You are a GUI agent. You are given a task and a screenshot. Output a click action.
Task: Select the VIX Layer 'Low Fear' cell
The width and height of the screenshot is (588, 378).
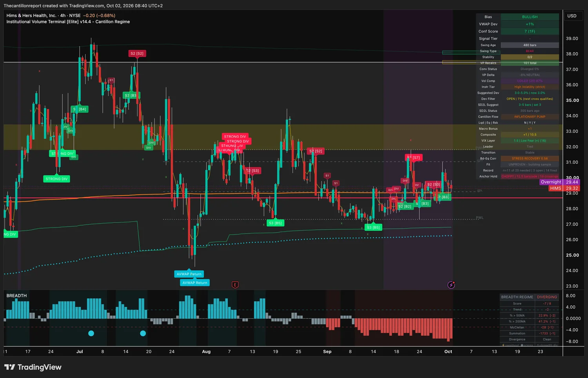click(530, 141)
